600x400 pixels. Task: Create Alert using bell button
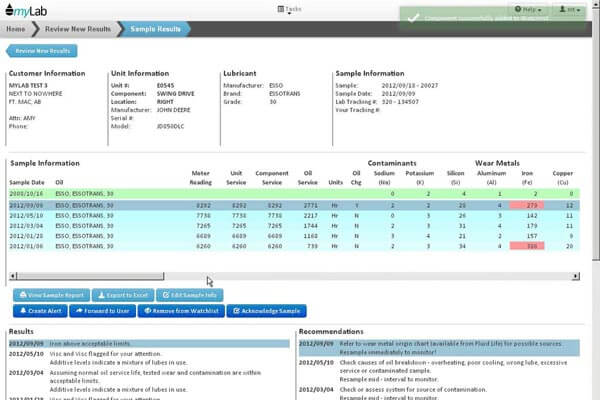point(42,312)
